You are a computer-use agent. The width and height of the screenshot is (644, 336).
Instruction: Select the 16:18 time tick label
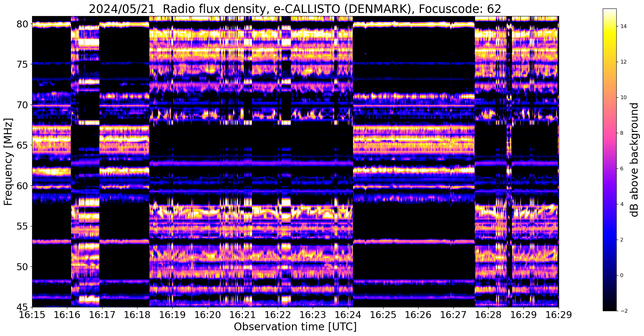(x=137, y=315)
